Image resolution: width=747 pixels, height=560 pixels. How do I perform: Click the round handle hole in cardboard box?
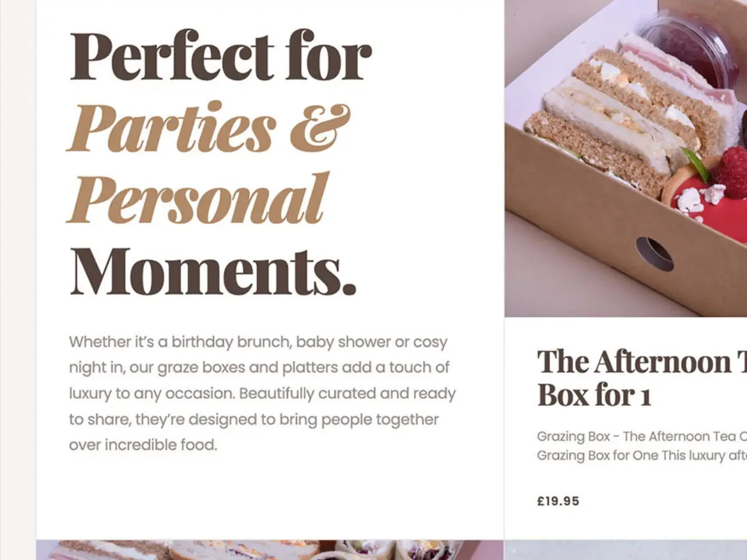point(655,254)
